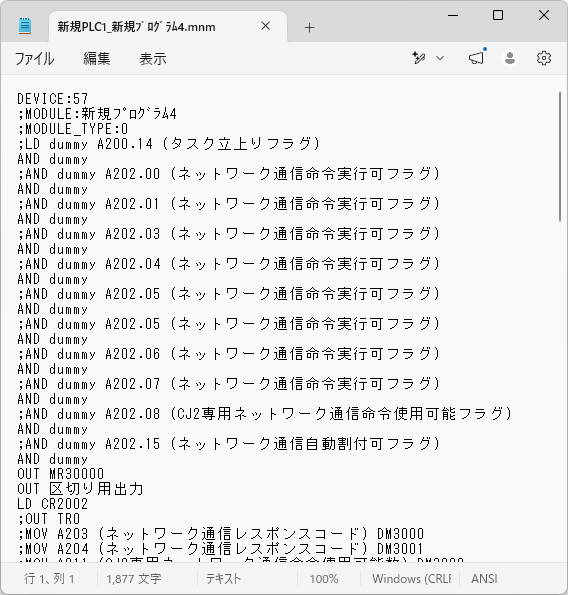
Task: Minimize the Notepad window
Action: (x=453, y=16)
